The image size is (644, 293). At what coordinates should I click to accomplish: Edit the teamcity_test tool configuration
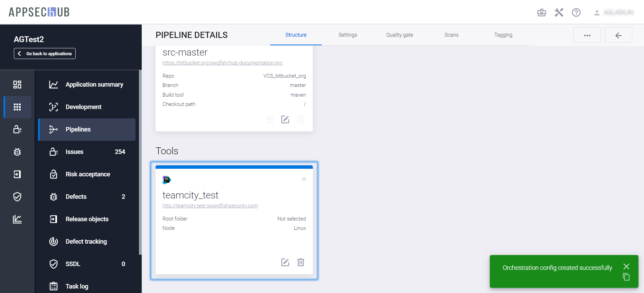pyautogui.click(x=285, y=262)
